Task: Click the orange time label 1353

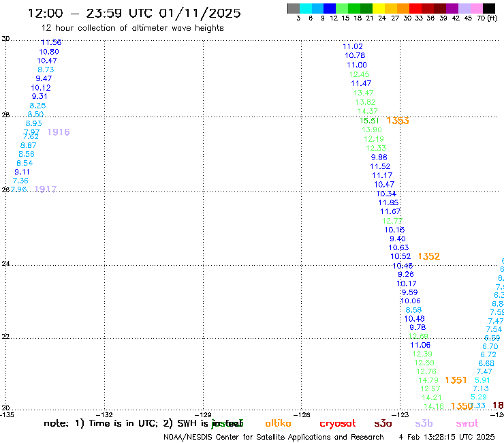Action: (398, 121)
